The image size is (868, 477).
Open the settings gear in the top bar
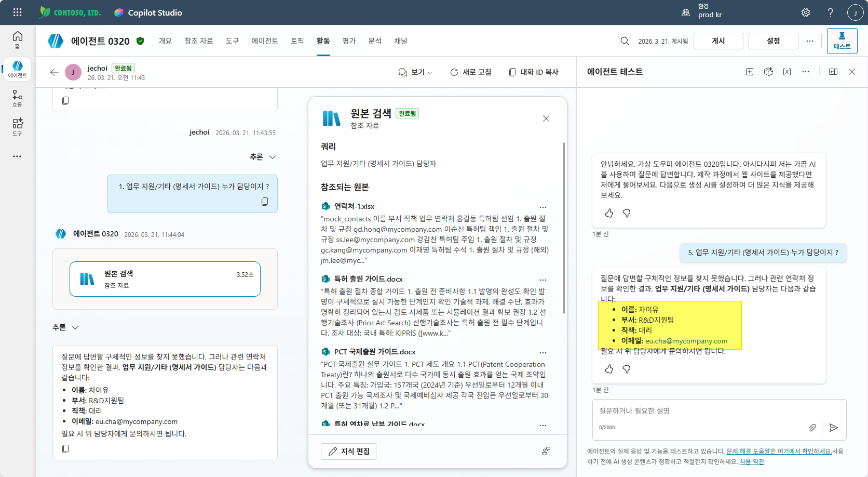click(805, 12)
